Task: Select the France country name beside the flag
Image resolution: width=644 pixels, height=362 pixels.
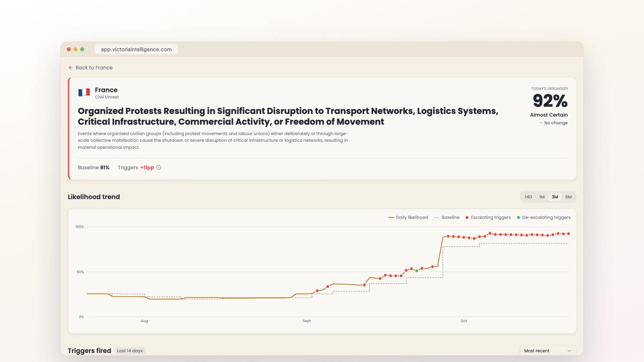Action: point(106,90)
